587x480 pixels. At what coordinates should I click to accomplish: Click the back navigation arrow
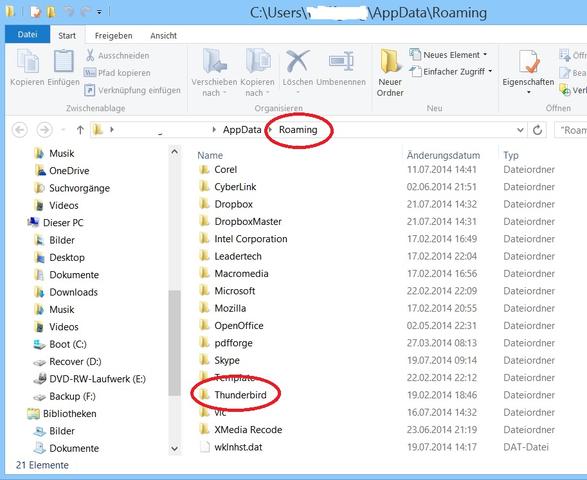[x=20, y=130]
